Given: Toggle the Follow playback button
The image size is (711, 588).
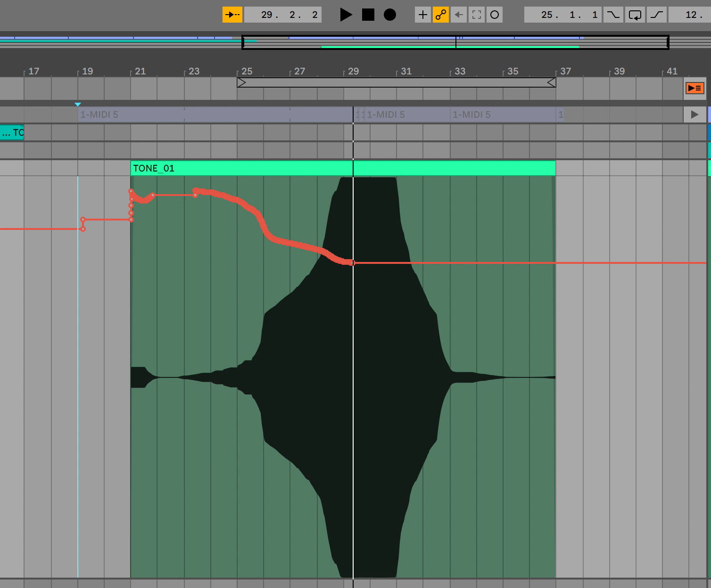Looking at the screenshot, I should click(232, 15).
